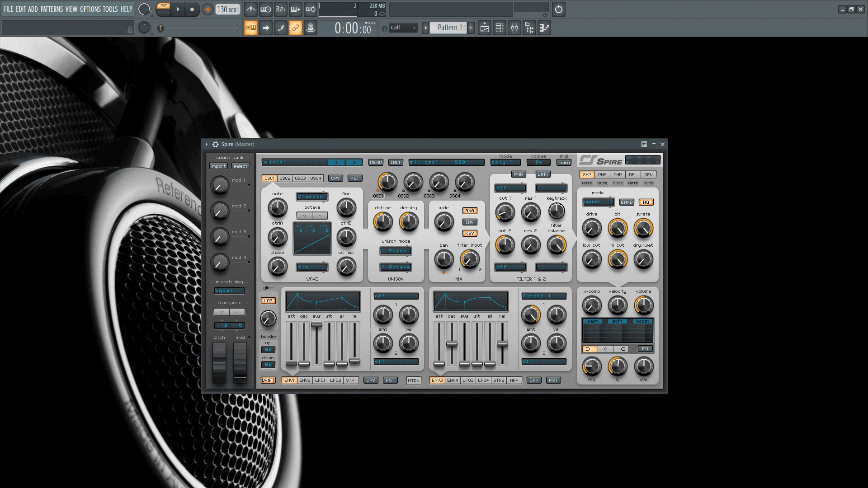Open the Equal microtuning dropdown

coord(229,291)
